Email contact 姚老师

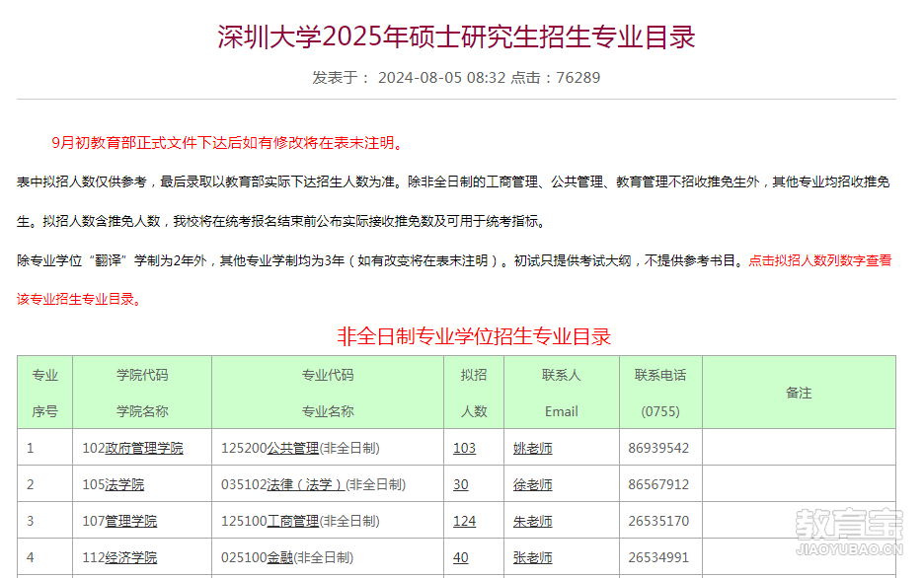533,448
